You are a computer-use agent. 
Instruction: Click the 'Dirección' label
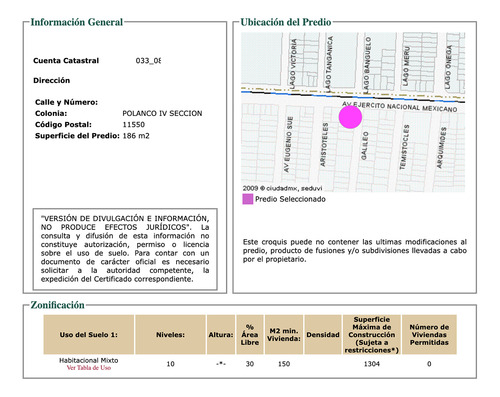51,80
